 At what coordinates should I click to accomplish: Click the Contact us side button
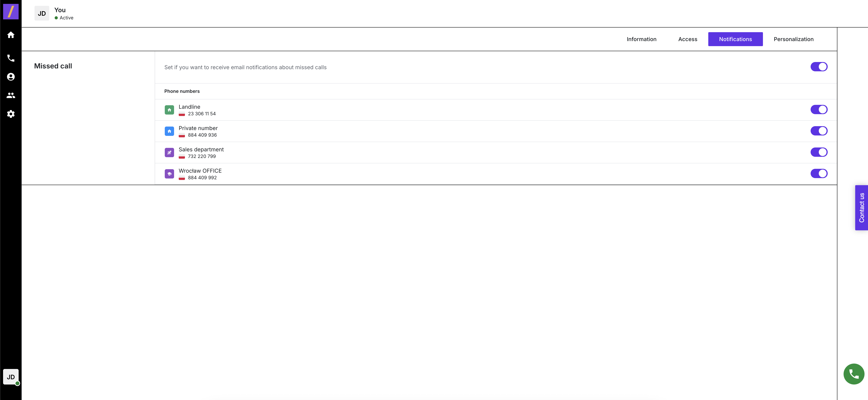tap(861, 208)
